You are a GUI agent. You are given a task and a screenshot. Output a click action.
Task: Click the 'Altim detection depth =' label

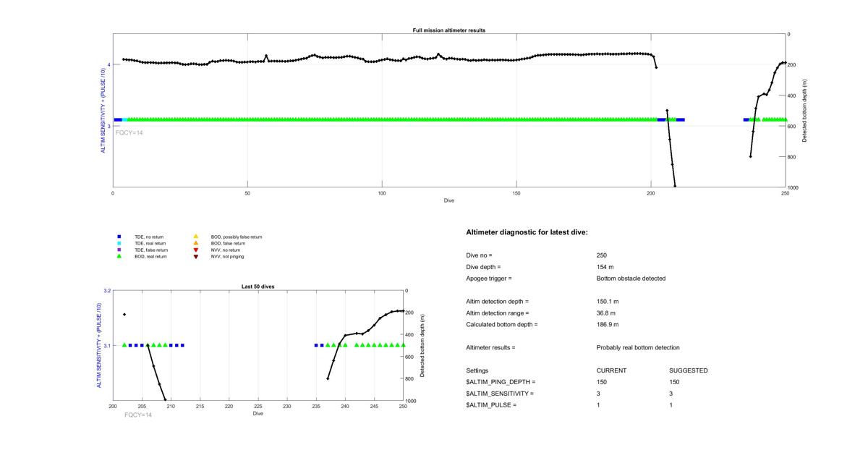(498, 302)
